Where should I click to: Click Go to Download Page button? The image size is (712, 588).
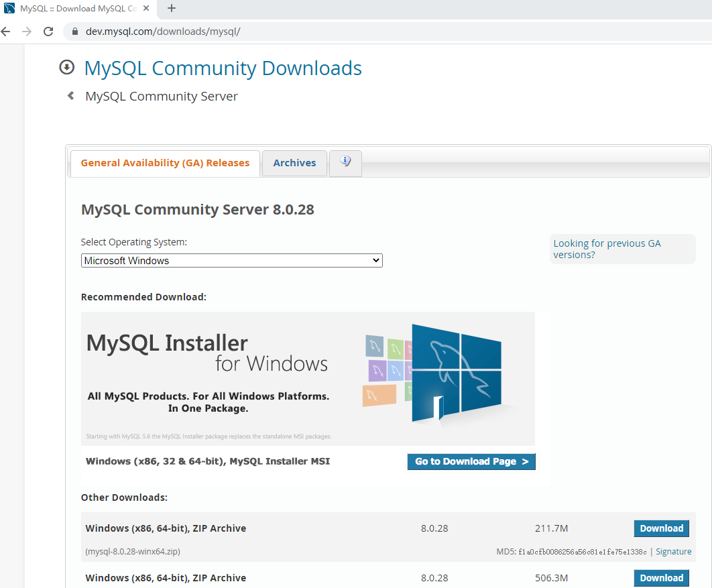tap(471, 461)
